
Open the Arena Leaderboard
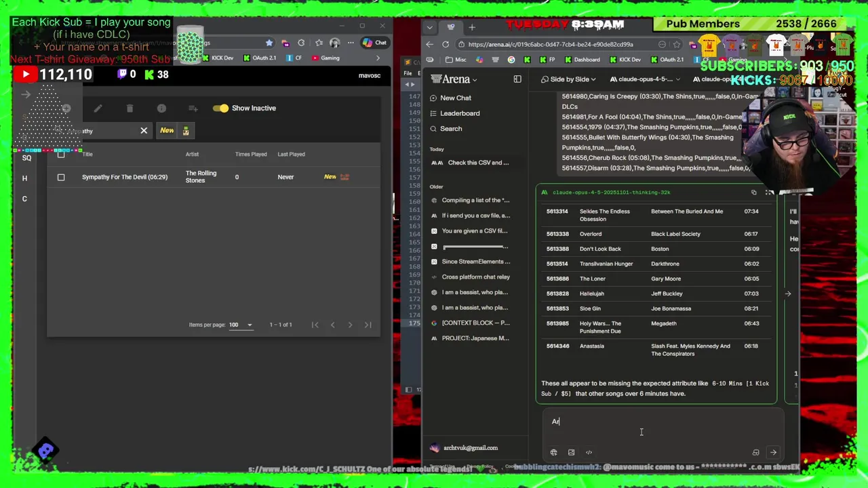[x=454, y=113]
